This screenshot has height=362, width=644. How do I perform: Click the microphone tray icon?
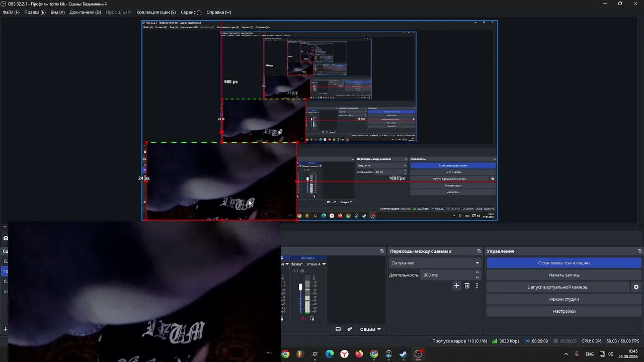coord(577,354)
